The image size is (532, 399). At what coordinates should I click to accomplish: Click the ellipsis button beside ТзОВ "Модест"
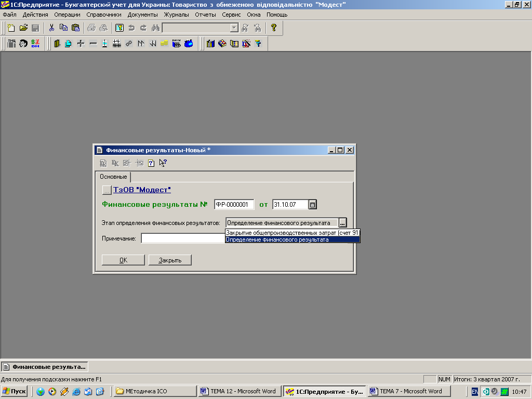pos(107,190)
